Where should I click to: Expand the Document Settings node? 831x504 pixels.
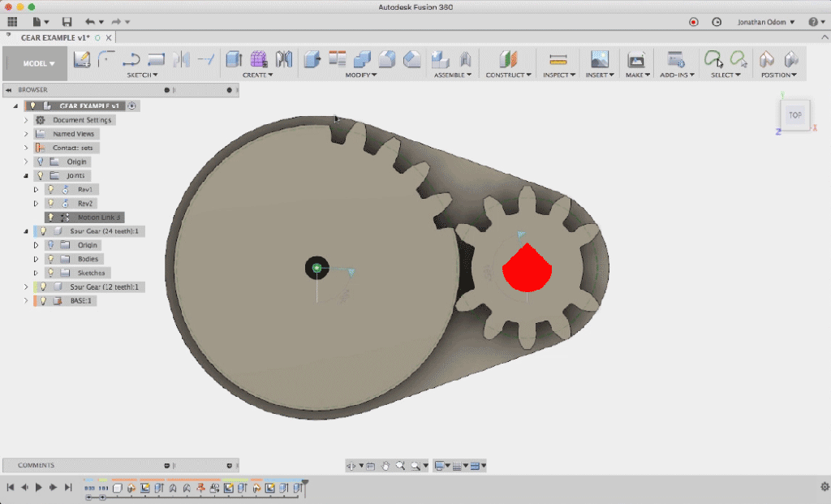point(26,120)
